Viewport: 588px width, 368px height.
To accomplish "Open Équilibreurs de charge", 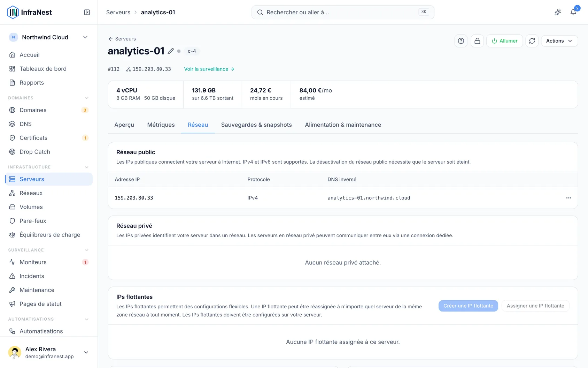I will (49, 235).
